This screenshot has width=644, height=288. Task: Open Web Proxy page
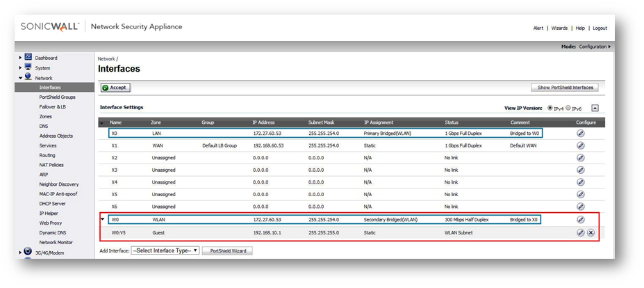(51, 223)
